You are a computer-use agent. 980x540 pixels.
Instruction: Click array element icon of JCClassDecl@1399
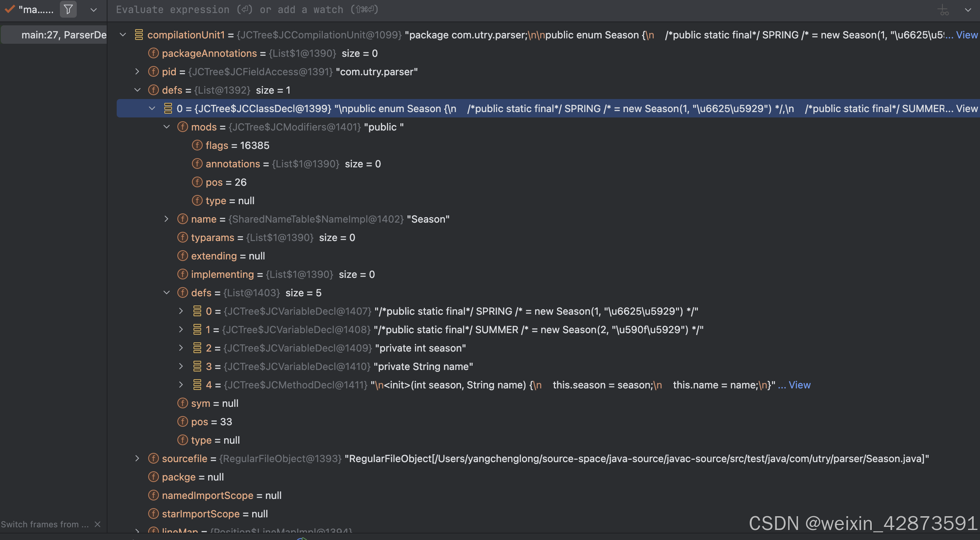point(168,109)
